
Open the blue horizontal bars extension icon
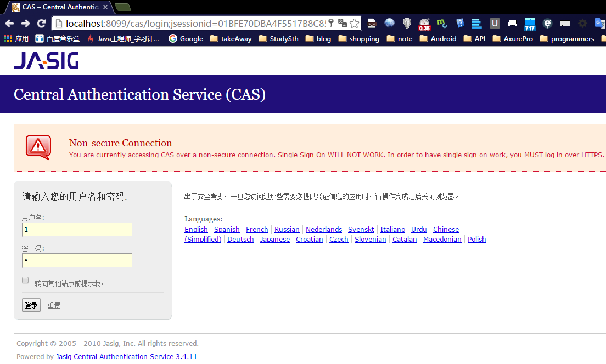476,24
